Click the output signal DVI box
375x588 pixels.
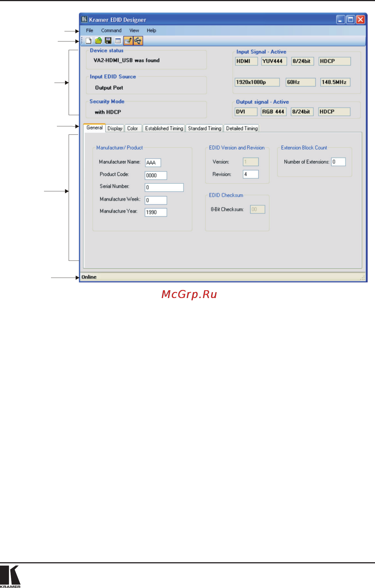(246, 111)
